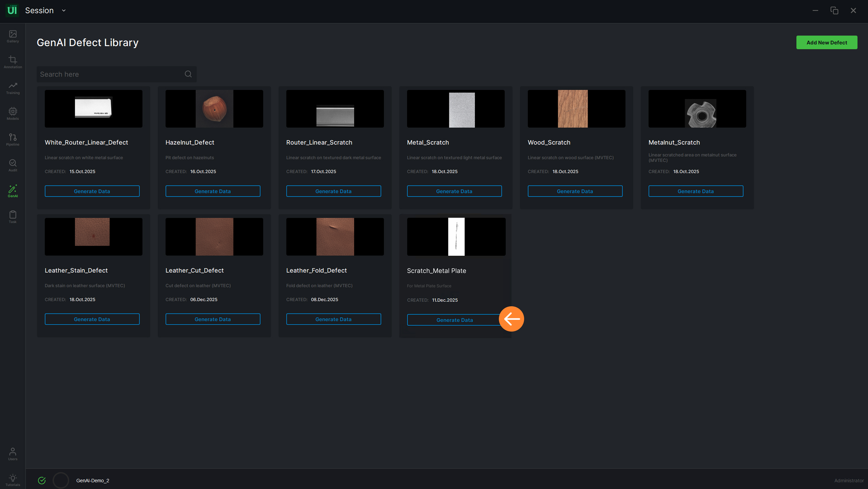The image size is (868, 489).
Task: Expand the Session dropdown chevron
Action: coord(64,10)
